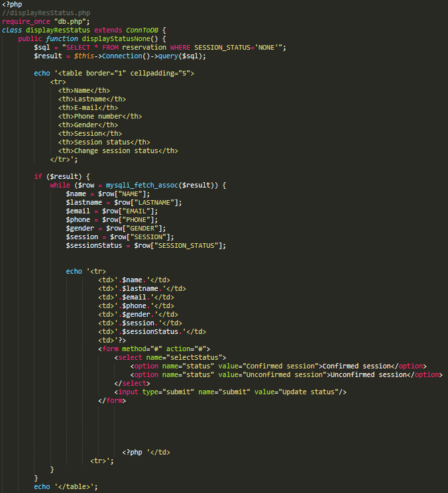Click the '$gender = $row["GENDER"];' line
The image size is (448, 493).
(x=116, y=228)
